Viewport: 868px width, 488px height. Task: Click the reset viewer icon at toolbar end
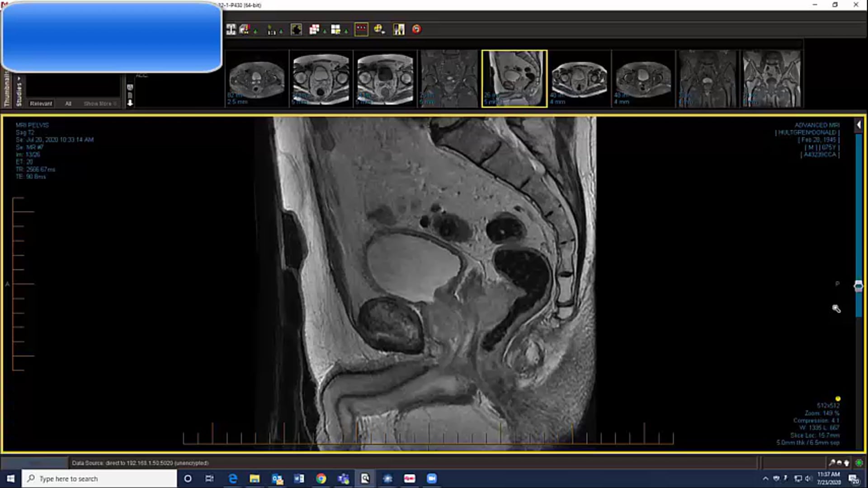(x=416, y=29)
